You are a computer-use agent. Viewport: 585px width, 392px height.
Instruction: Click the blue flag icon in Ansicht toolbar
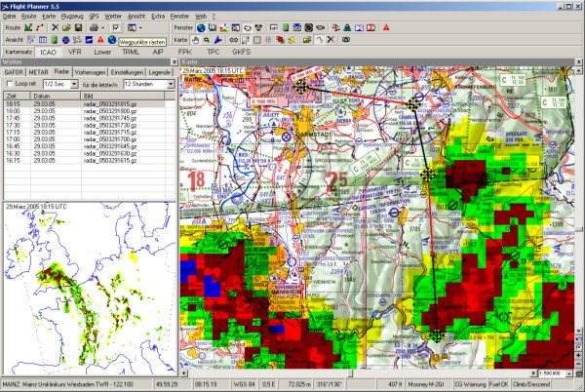(x=89, y=40)
